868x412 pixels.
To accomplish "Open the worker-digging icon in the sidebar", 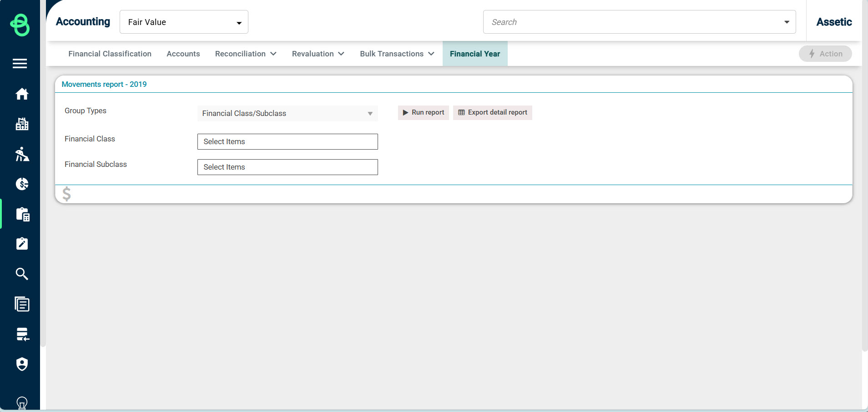I will click(21, 155).
